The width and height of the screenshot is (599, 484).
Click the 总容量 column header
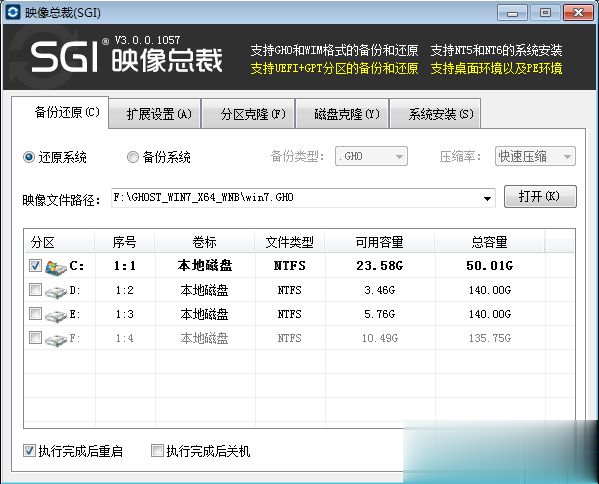pos(489,242)
